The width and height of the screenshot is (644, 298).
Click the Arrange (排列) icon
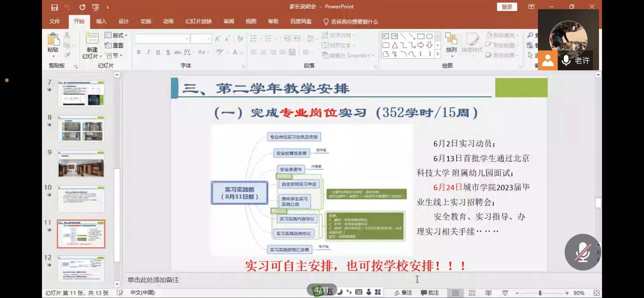pyautogui.click(x=451, y=45)
